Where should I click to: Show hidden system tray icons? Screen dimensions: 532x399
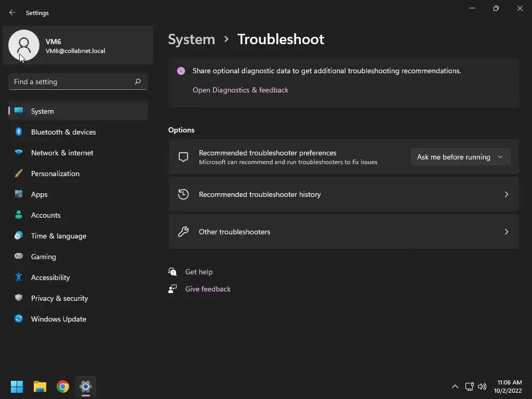pos(455,387)
